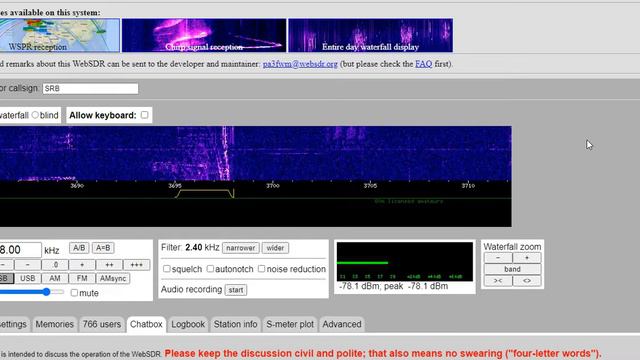Viewport: 640px width, 360px height.
Task: Click the 3710 frequency scale label
Action: click(x=468, y=186)
